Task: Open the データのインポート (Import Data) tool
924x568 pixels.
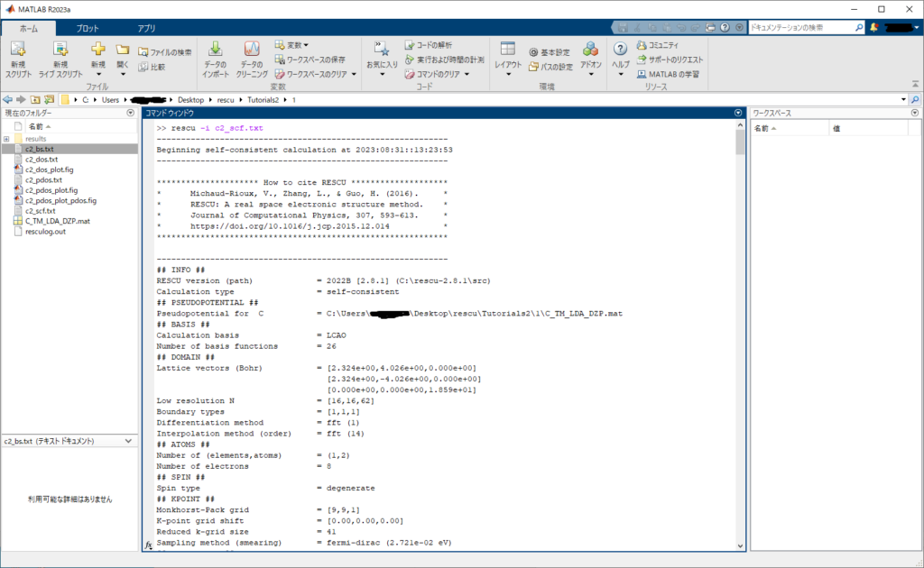Action: pyautogui.click(x=216, y=50)
